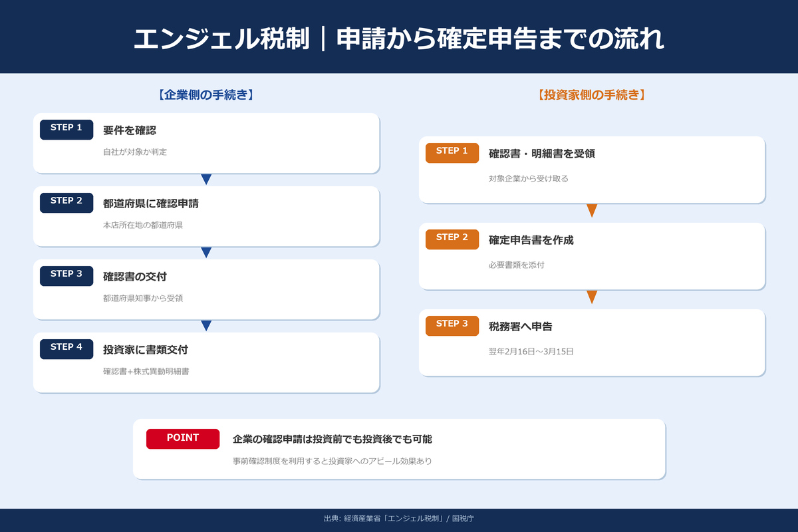
Task: Click the STEP 3 badge beside 確認書の交付
Action: coord(66,276)
